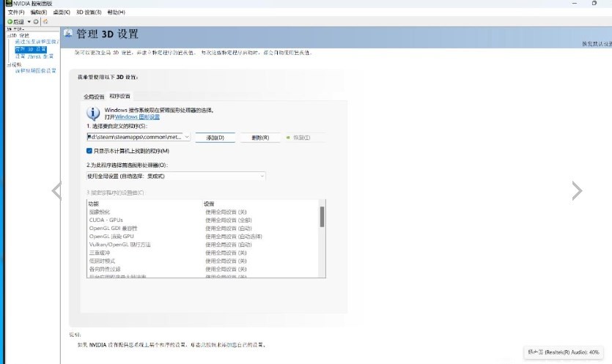Click the 添加(D) button
This screenshot has width=612, height=364.
coord(215,138)
